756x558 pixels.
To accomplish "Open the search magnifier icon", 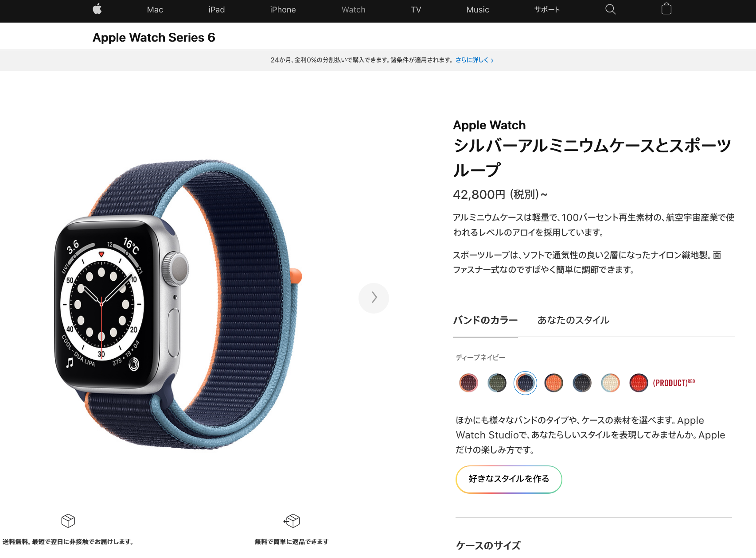I will pos(610,9).
